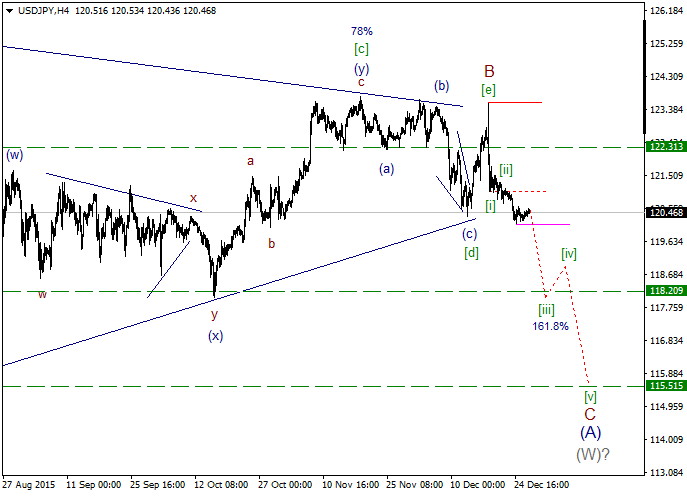
Task: Click the 118.684 price axis label
Action: (666, 275)
